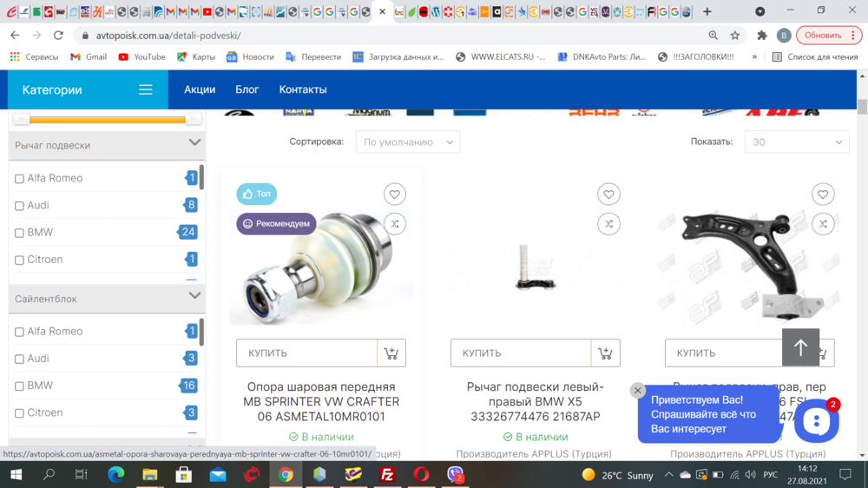Image resolution: width=868 pixels, height=488 pixels.
Task: Tick the Audi checkbox under Сайлентблок
Action: coord(20,359)
